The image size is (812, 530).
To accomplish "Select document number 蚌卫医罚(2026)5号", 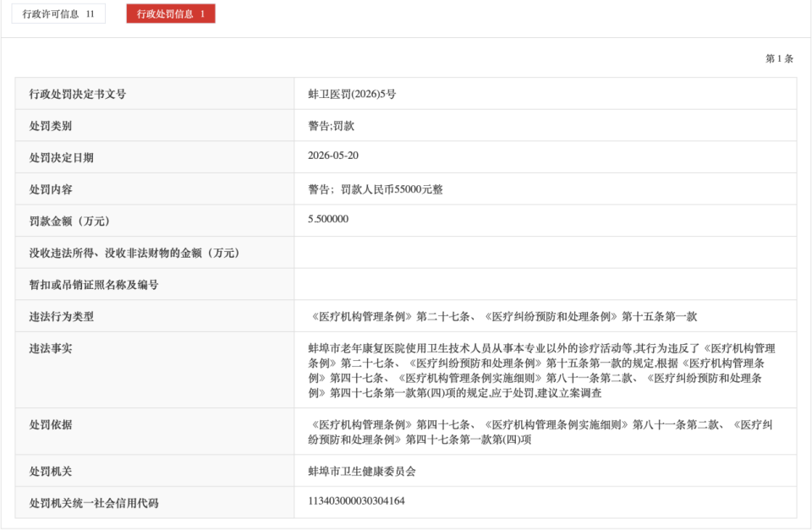I will click(352, 94).
